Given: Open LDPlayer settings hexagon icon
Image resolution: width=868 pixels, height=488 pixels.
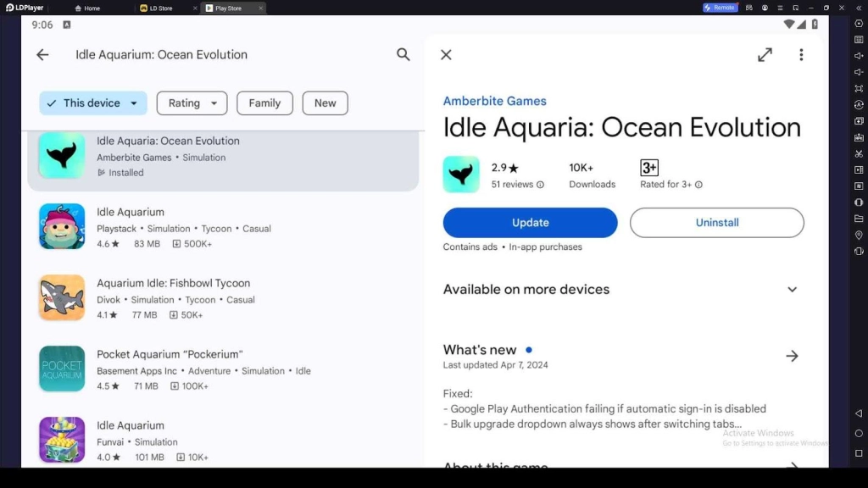Looking at the screenshot, I should 859,23.
